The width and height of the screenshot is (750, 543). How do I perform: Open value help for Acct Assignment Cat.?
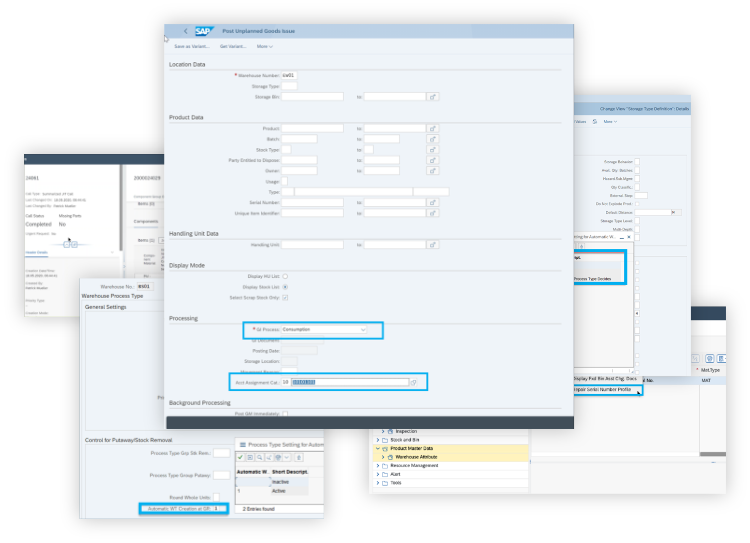click(x=414, y=382)
